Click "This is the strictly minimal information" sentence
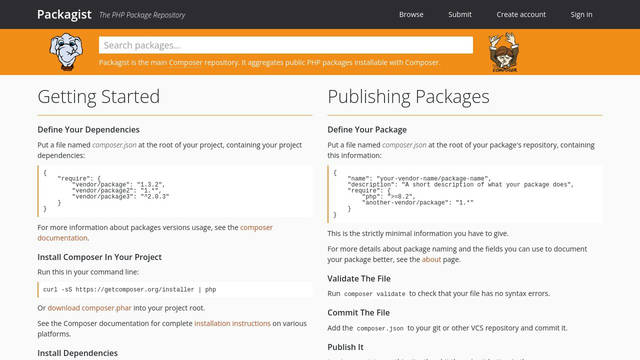 click(x=418, y=233)
